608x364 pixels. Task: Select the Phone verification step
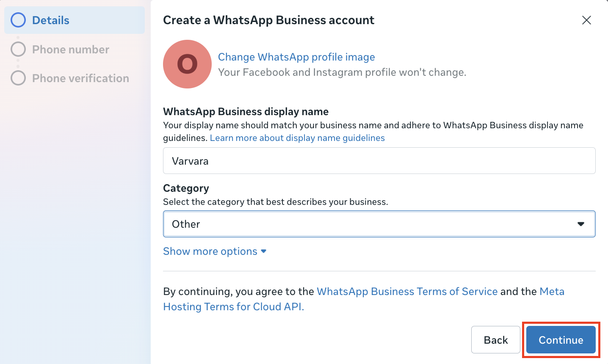coord(80,78)
